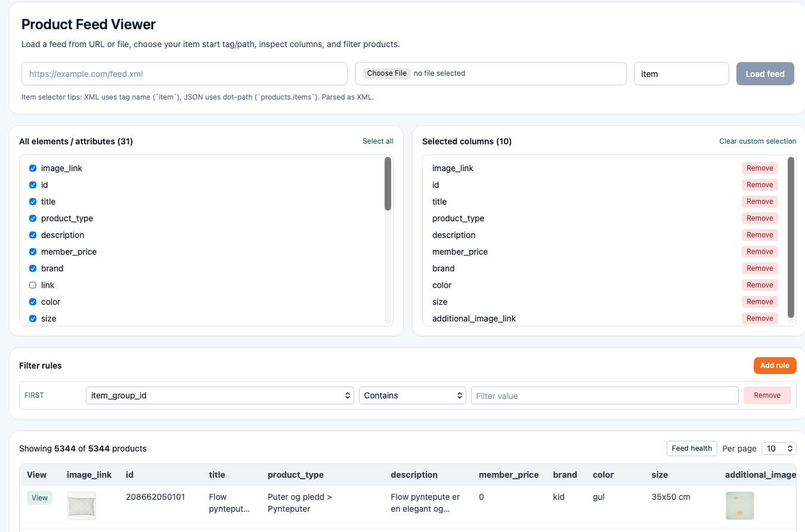Uncheck product_type in elements list

33,218
